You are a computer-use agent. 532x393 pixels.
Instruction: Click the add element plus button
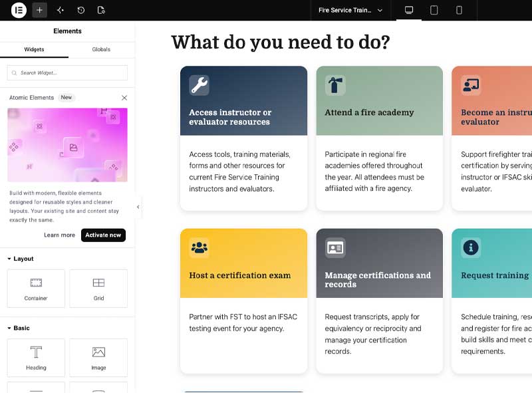[39, 10]
